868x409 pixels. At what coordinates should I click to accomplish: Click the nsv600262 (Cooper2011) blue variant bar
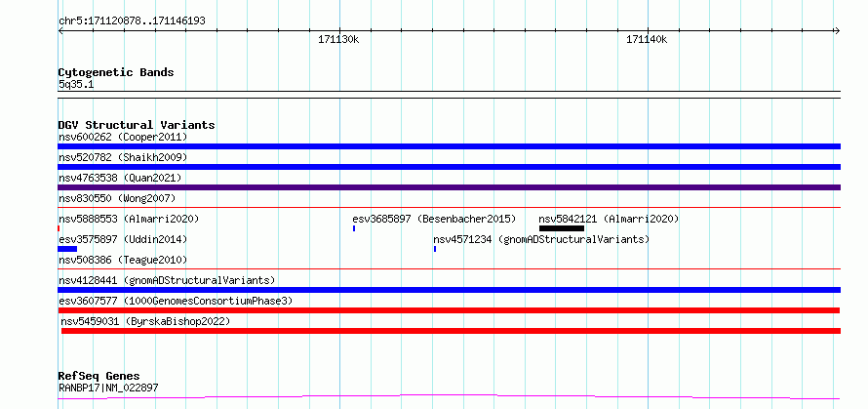(x=449, y=146)
